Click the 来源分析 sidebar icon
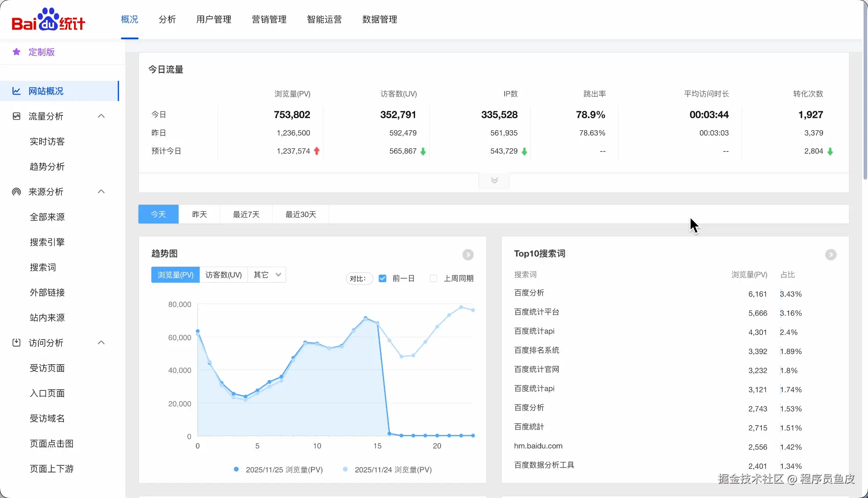The image size is (868, 498). [x=16, y=192]
